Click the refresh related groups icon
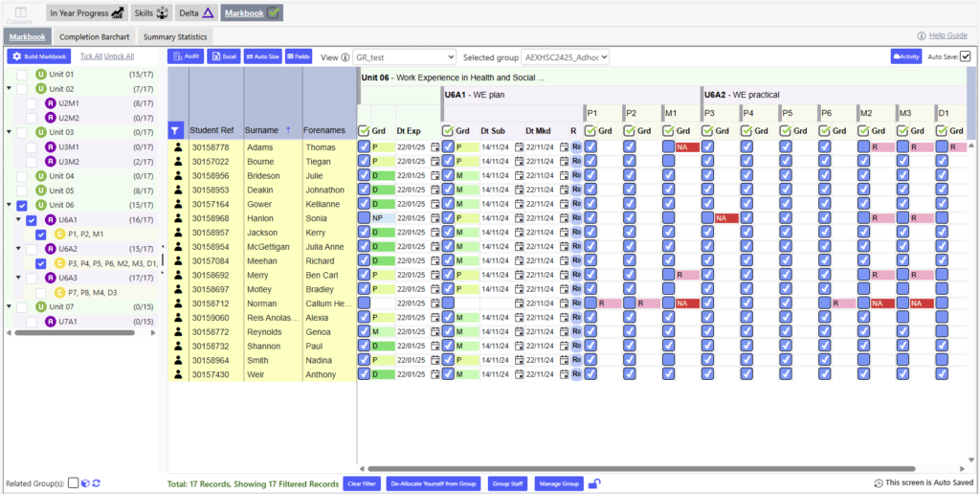 [97, 483]
